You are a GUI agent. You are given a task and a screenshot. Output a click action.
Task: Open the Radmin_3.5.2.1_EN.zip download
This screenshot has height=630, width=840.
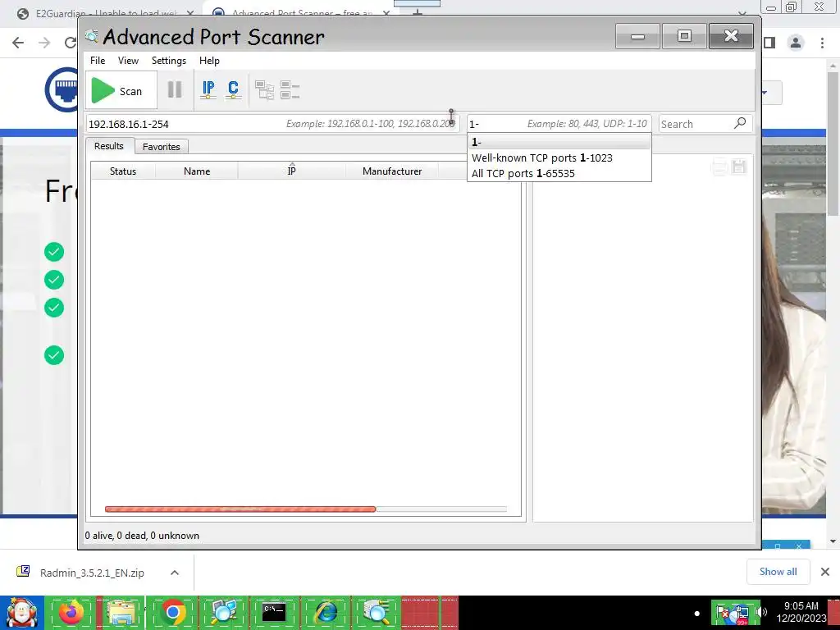(92, 573)
